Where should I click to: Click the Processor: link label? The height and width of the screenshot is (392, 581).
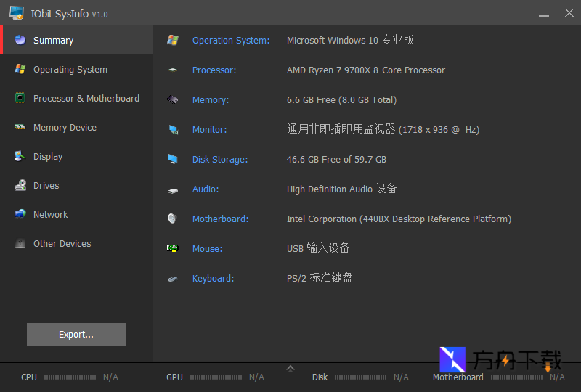[x=214, y=70]
